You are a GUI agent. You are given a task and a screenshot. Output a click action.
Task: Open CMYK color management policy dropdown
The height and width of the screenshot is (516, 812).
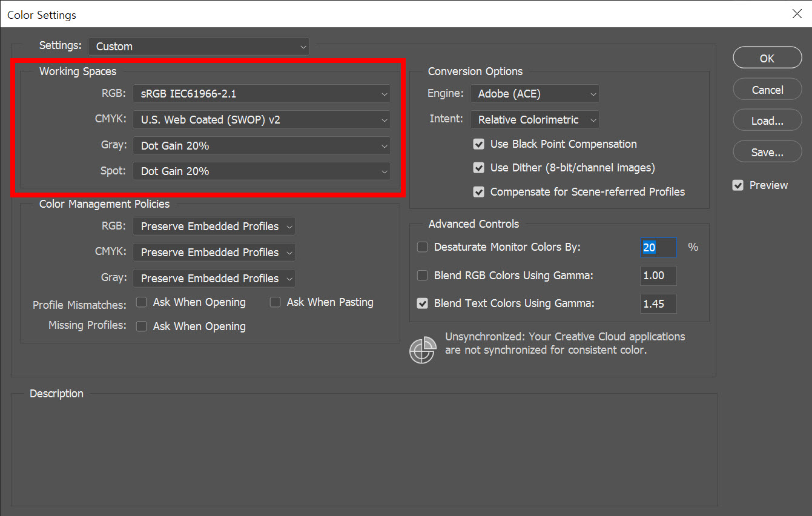pos(214,253)
